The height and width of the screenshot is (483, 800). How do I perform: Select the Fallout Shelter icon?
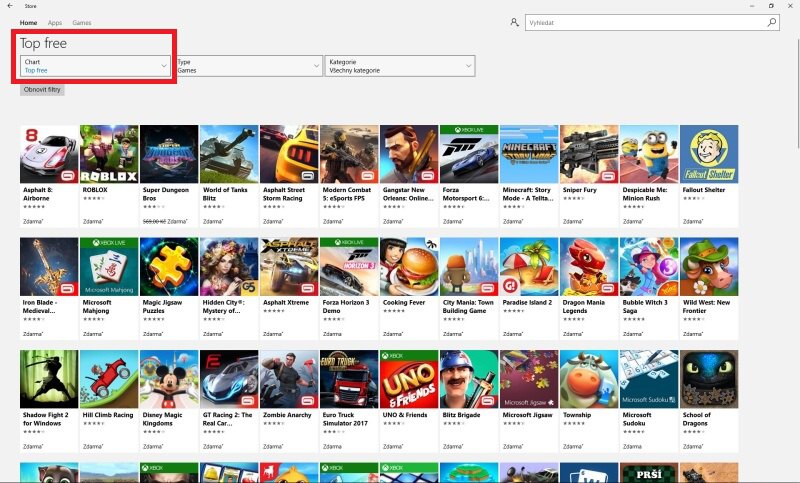click(709, 154)
